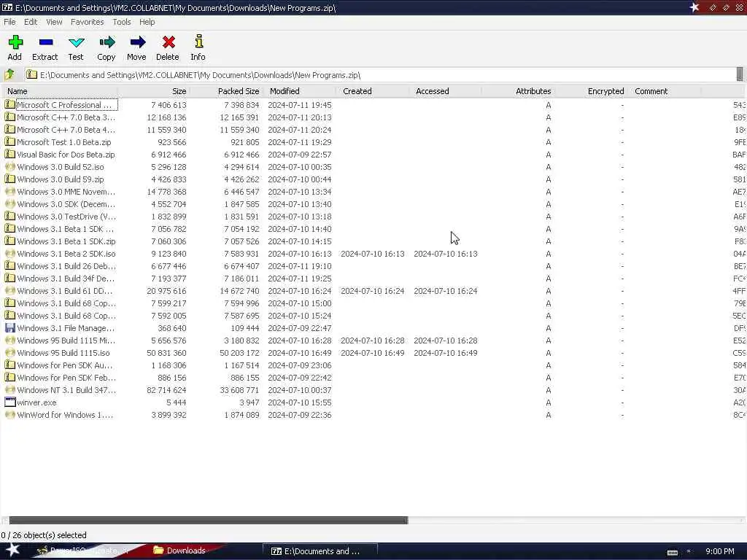Sort by Created column header
Screen dimensions: 747x560
click(373, 91)
